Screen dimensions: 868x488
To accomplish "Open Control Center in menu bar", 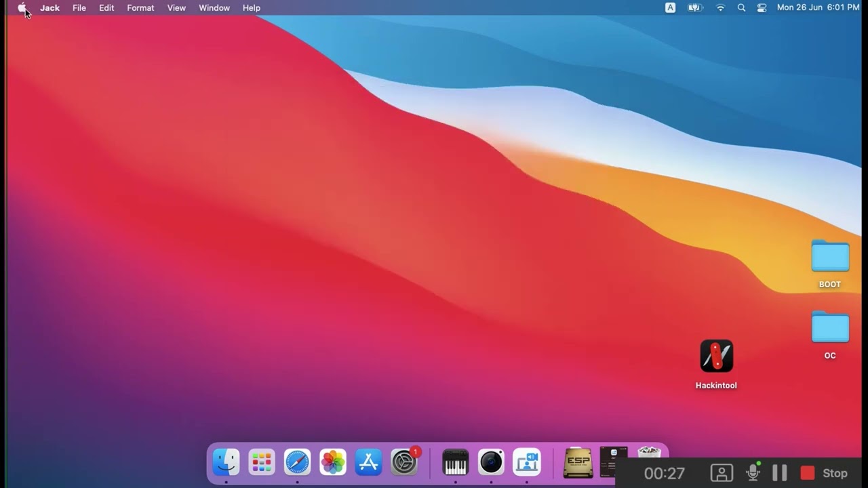I will 762,7.
